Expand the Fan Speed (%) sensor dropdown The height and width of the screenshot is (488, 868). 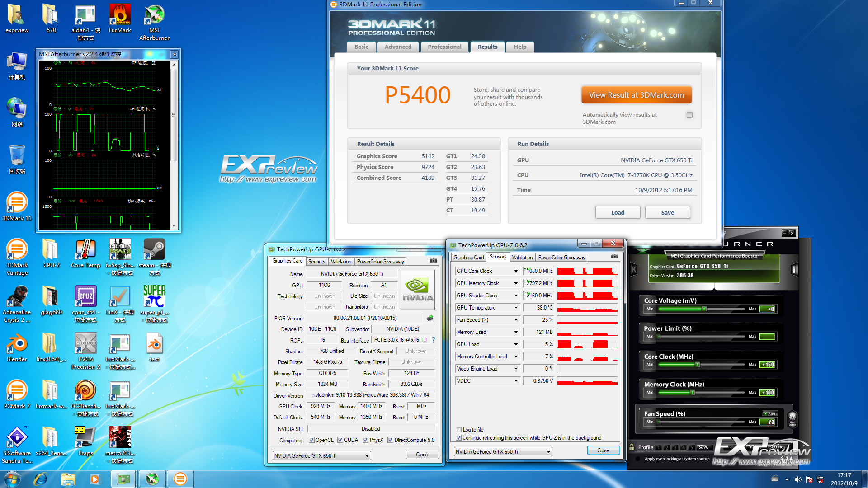[x=516, y=320]
